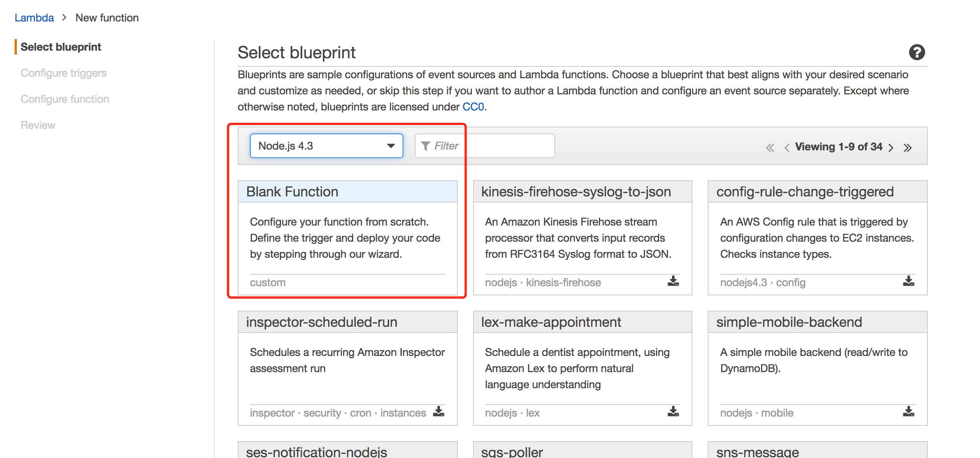This screenshot has height=458, width=980.
Task: Choose the config-rule-change-triggered blueprint title
Action: pos(805,191)
